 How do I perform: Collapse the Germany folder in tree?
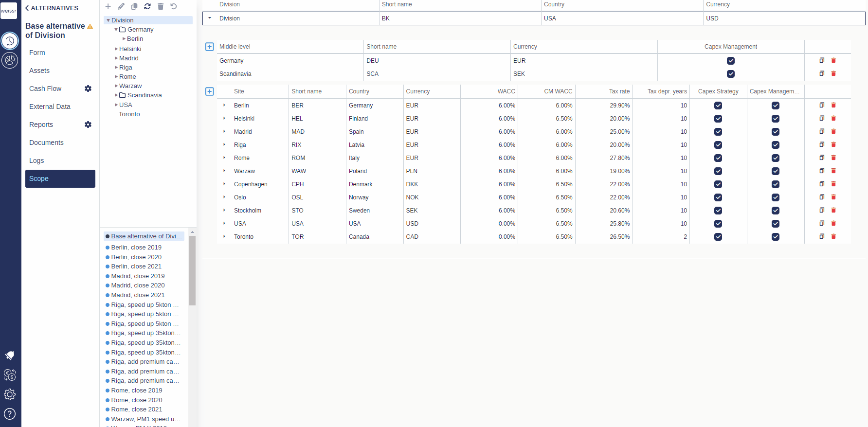(x=116, y=30)
